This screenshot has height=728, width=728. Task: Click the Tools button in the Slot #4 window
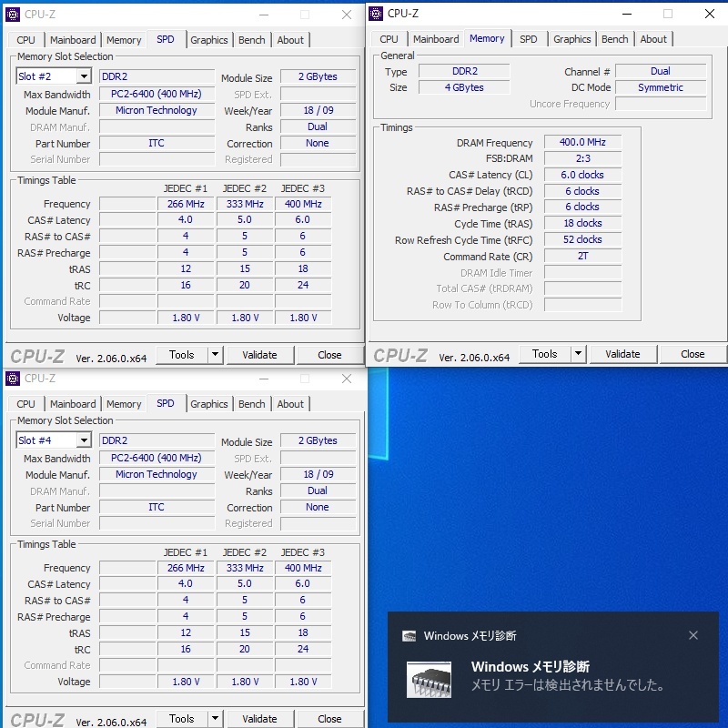(x=181, y=719)
